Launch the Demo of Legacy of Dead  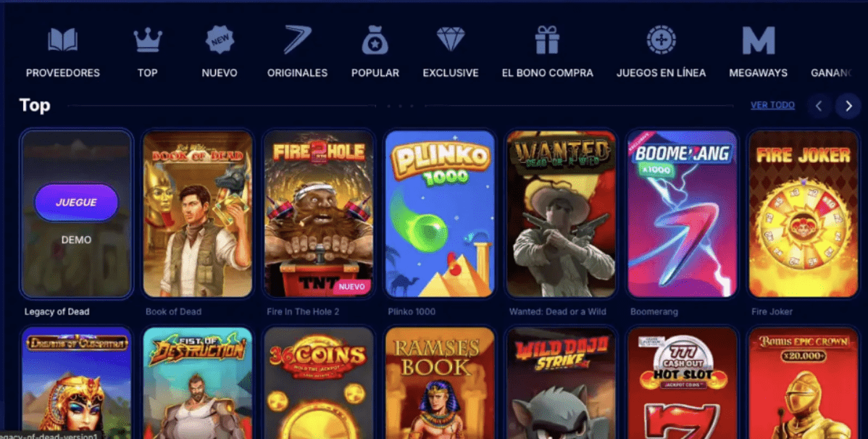pos(76,240)
